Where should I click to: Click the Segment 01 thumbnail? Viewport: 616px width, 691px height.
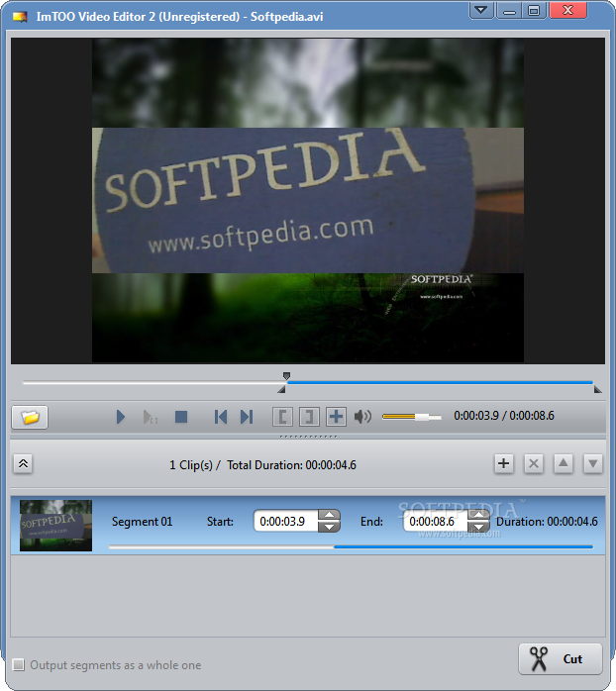pos(56,526)
